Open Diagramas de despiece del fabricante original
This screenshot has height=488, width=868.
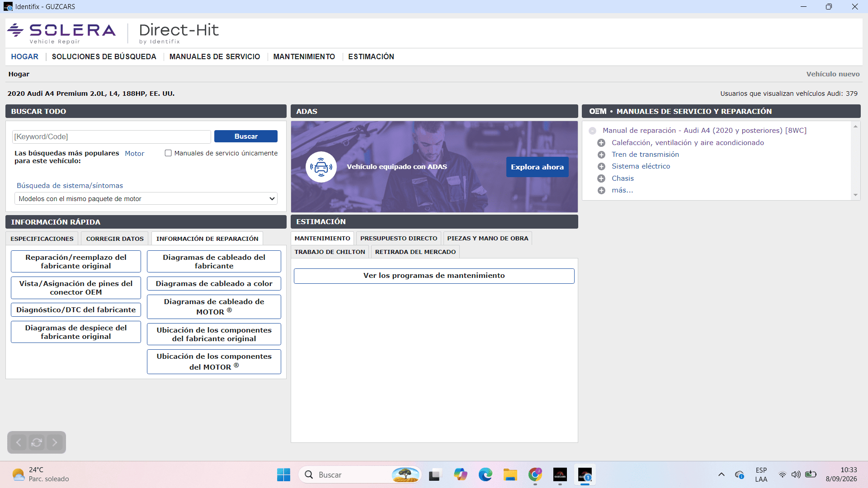pyautogui.click(x=76, y=332)
